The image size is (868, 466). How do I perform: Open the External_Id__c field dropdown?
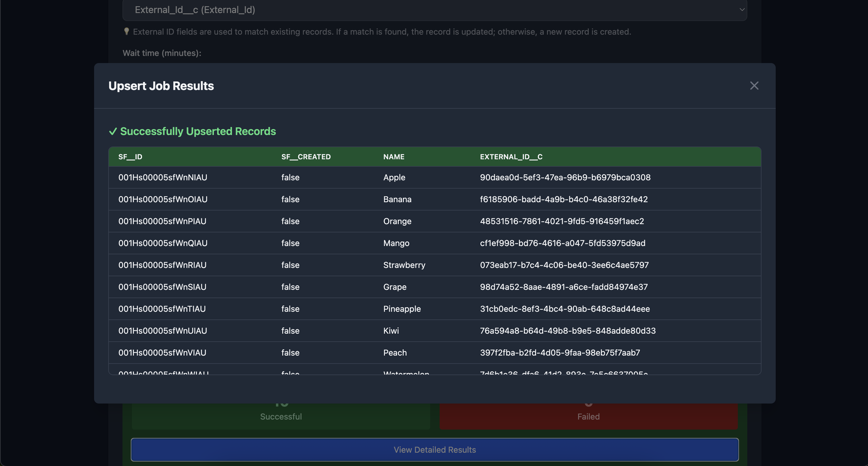435,10
